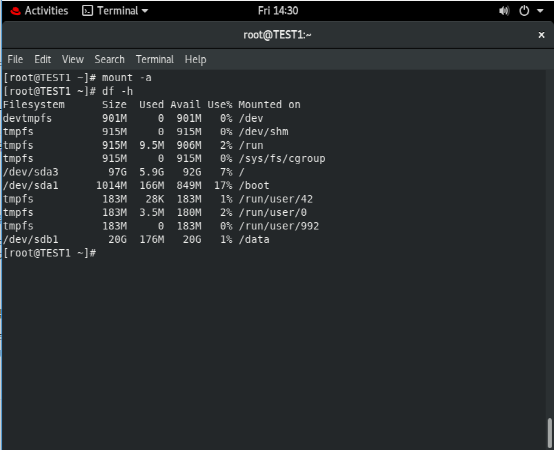Open the Activities overview
The width and height of the screenshot is (554, 450).
[46, 11]
